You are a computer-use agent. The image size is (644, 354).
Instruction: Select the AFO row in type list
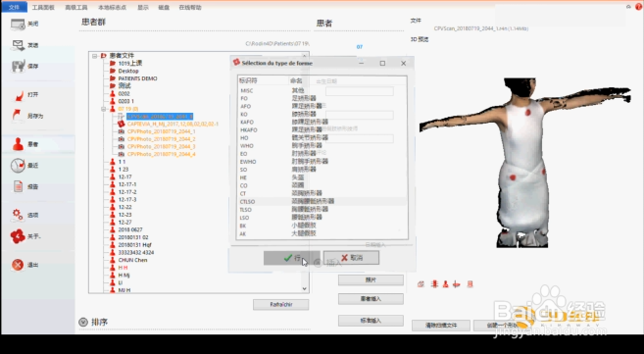pos(322,106)
